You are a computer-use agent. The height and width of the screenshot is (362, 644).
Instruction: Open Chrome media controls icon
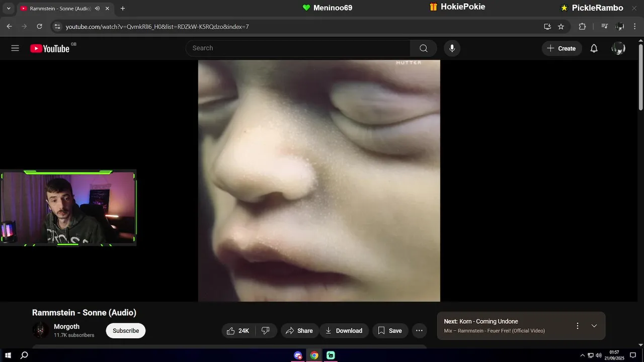(x=605, y=27)
